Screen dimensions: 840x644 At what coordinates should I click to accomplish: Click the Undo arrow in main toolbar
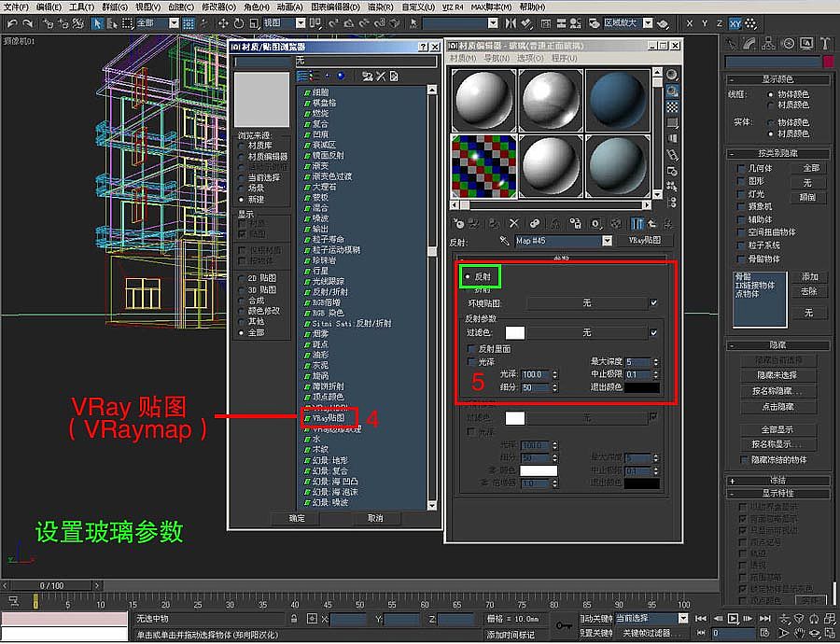tap(11, 22)
